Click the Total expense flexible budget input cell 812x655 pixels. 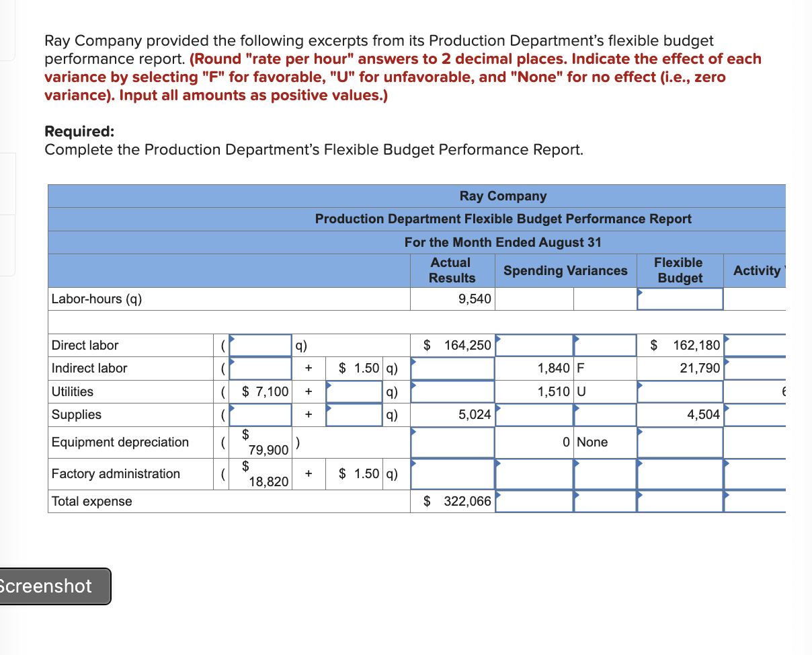[x=679, y=501]
